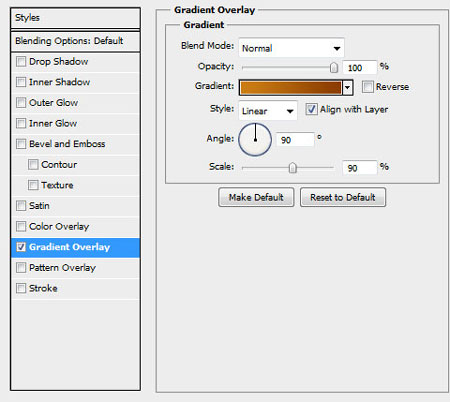
Task: Click Reset to Default button
Action: [343, 197]
